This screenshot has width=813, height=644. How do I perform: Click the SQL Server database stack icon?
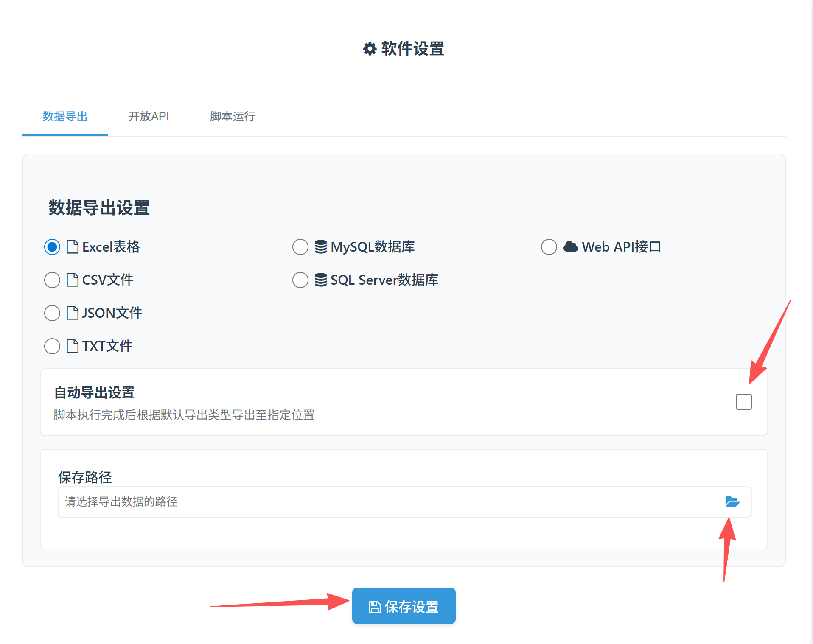point(321,280)
